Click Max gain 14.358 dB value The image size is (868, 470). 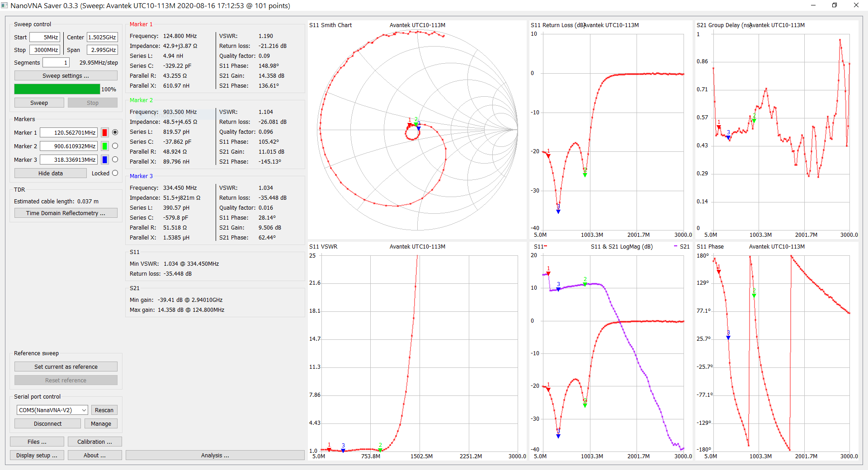pos(191,310)
